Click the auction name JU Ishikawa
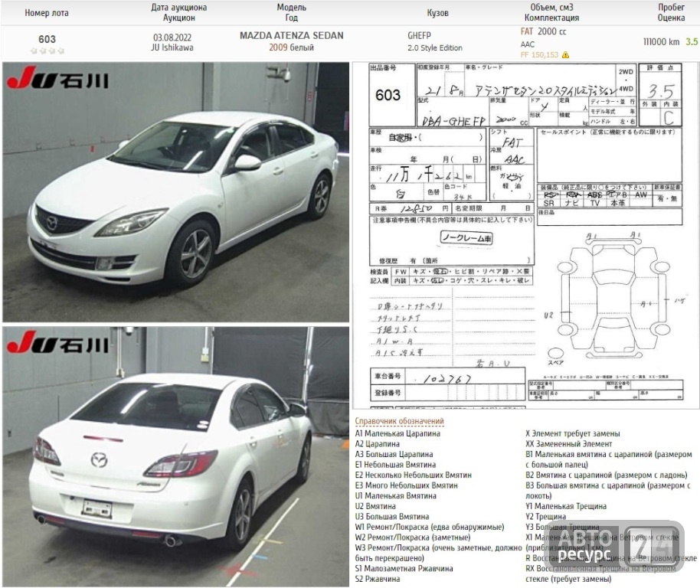 coord(172,47)
